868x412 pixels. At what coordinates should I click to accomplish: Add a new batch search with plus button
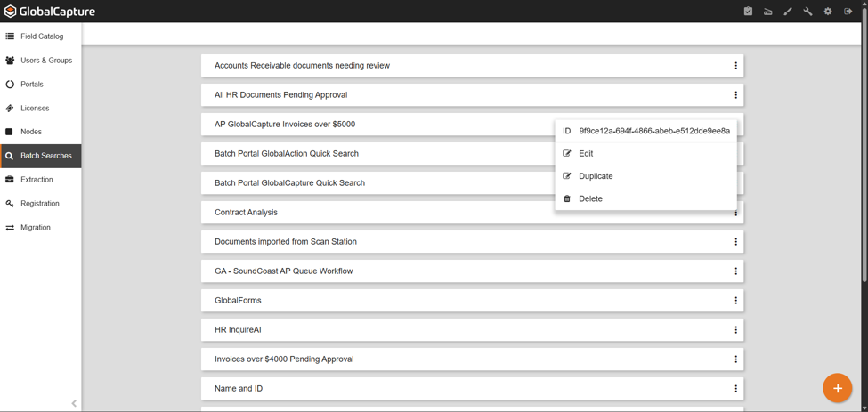(837, 388)
